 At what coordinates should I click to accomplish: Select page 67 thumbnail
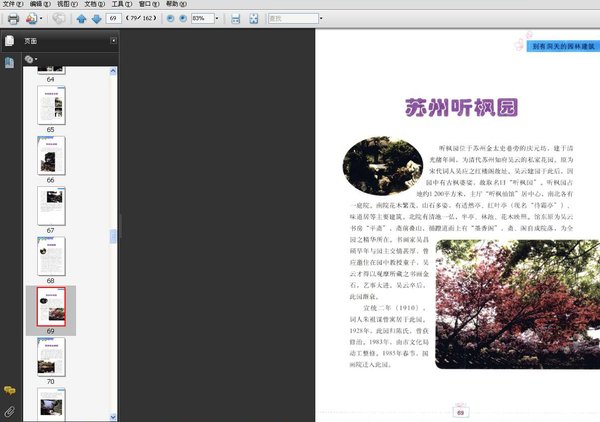[x=51, y=206]
